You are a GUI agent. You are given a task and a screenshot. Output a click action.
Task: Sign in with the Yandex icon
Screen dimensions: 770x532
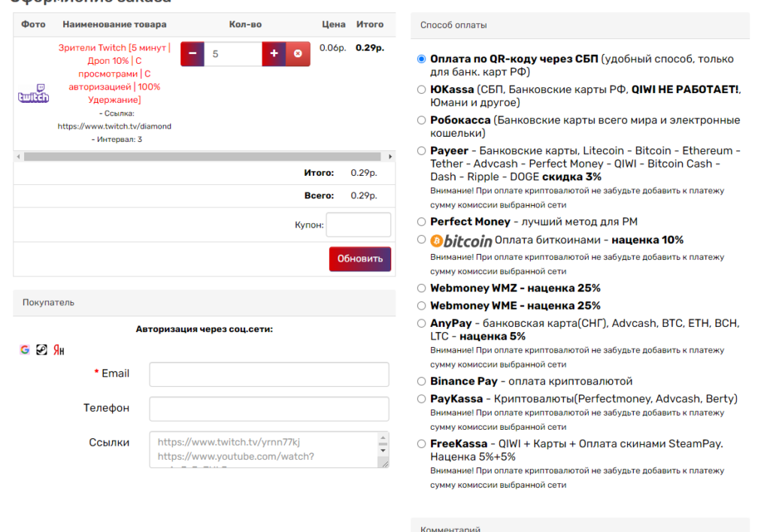click(x=59, y=349)
